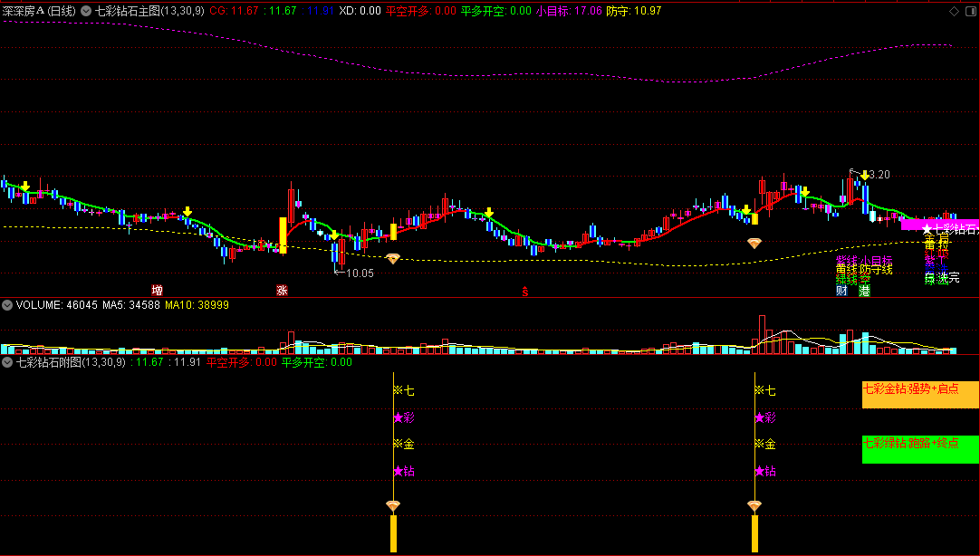
Task: Click the right-hand diamond signal in main chart
Action: click(754, 243)
